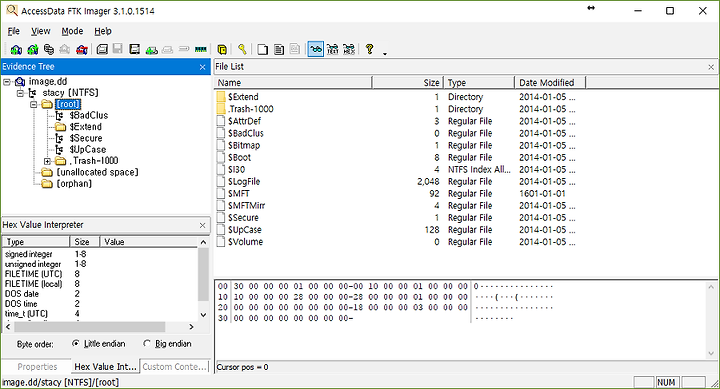
Task: Select [unallocated space] in the tree
Action: tap(97, 172)
